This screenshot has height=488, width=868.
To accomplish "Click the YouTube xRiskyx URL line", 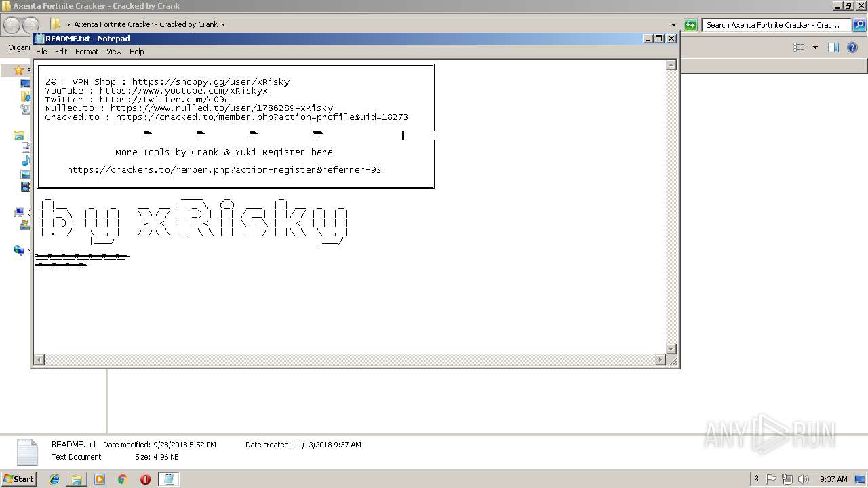I will pyautogui.click(x=157, y=91).
